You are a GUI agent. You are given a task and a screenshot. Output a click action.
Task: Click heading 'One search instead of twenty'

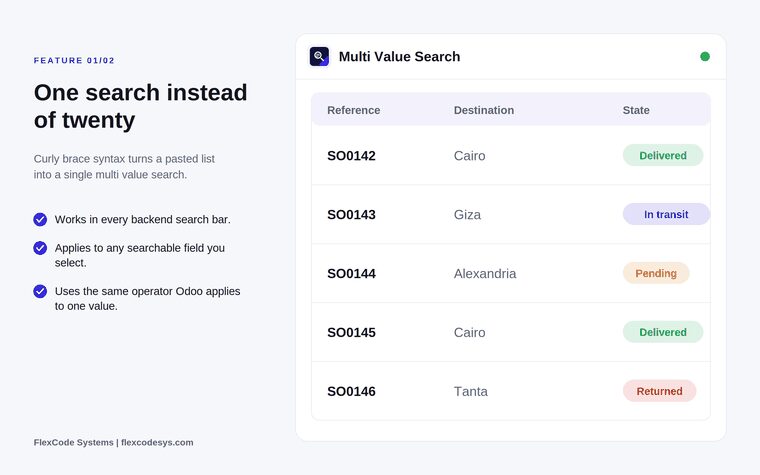pyautogui.click(x=141, y=106)
